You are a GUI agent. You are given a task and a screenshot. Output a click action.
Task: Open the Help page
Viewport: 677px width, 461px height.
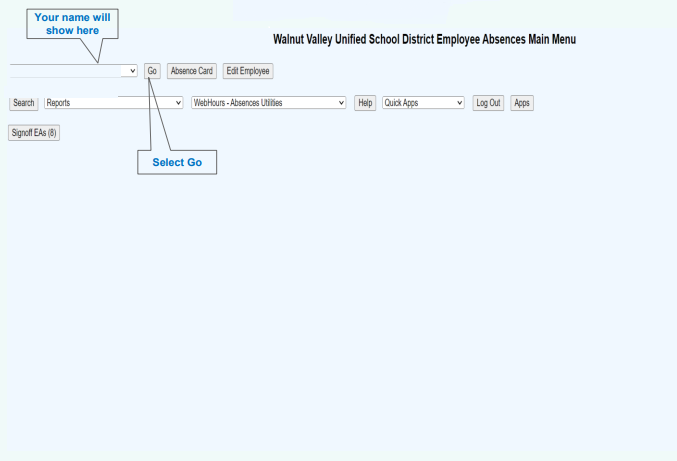(365, 103)
